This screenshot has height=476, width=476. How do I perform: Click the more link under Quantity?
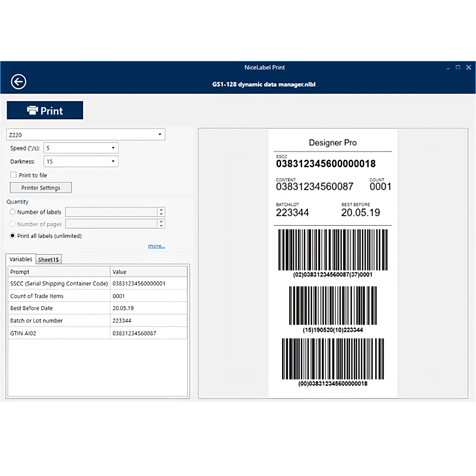(156, 246)
